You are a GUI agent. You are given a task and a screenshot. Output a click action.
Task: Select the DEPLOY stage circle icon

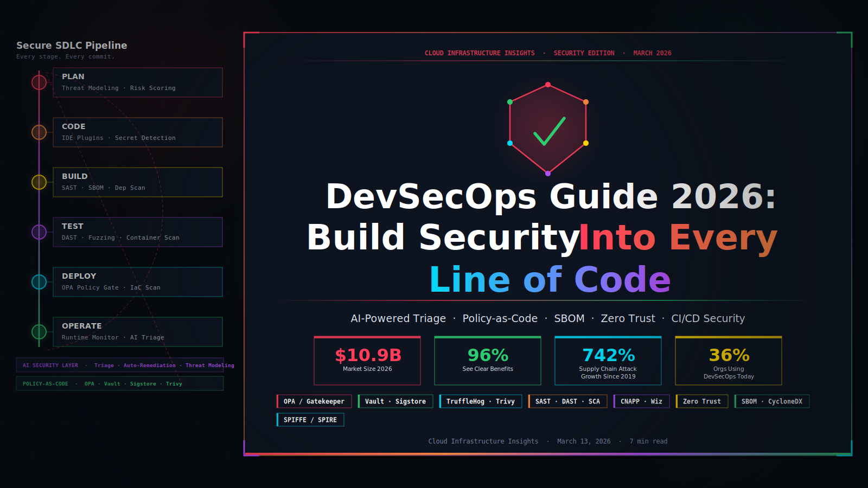(39, 282)
